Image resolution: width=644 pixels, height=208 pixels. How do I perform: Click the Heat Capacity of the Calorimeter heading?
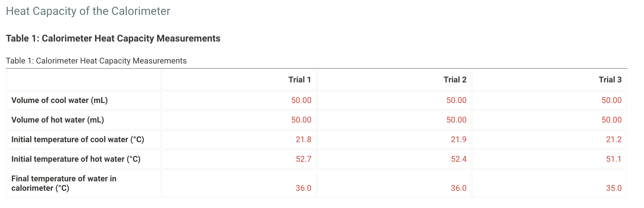88,11
